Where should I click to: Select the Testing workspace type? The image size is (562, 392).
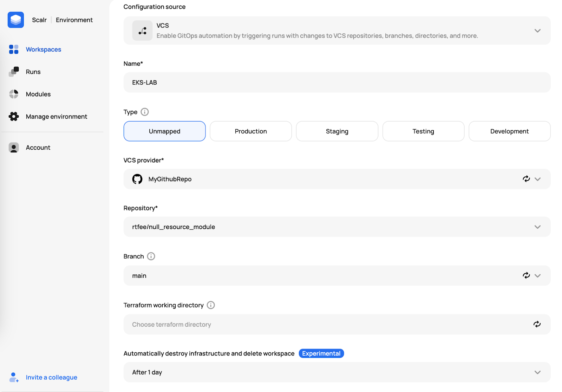tap(423, 131)
